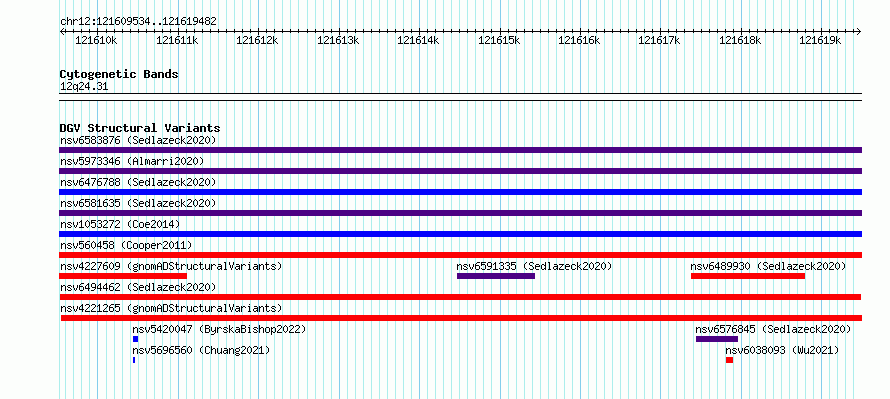Click the Cytogenetic Bands track title
890x399 pixels.
(x=119, y=74)
